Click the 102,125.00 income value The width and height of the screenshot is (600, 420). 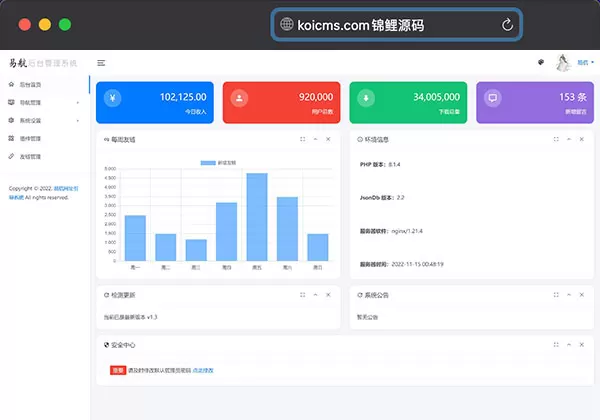coord(183,97)
